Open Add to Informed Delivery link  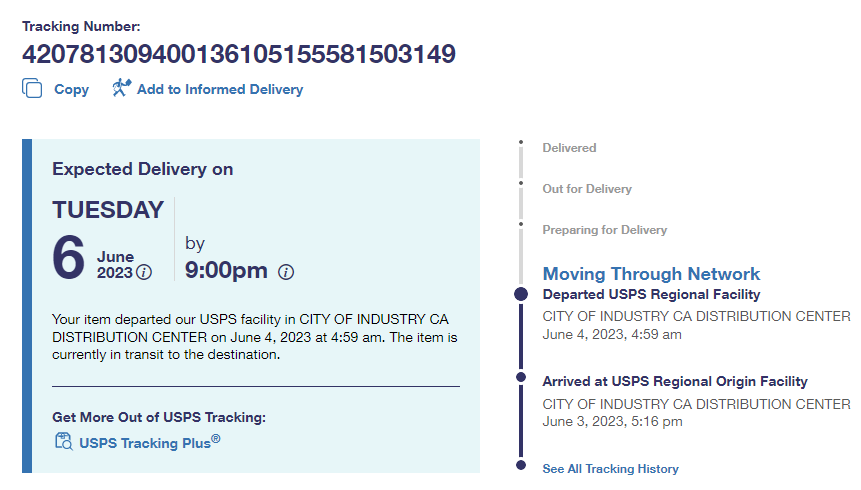coord(219,89)
